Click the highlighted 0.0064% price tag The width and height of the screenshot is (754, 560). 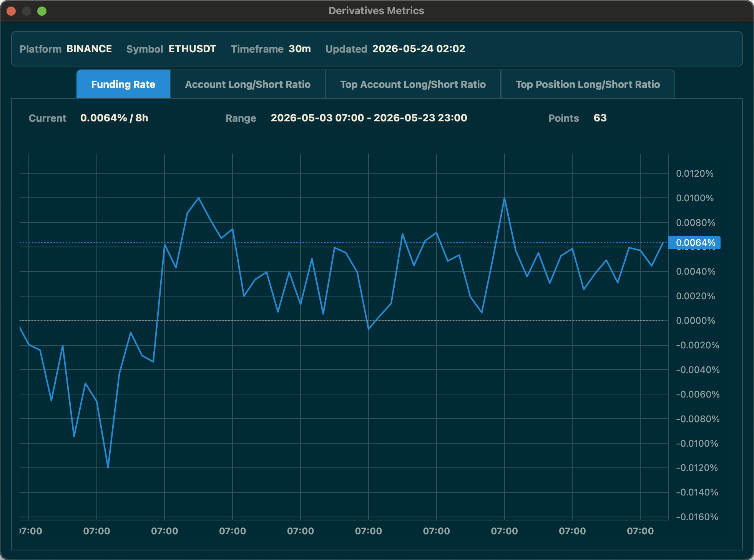pyautogui.click(x=695, y=243)
